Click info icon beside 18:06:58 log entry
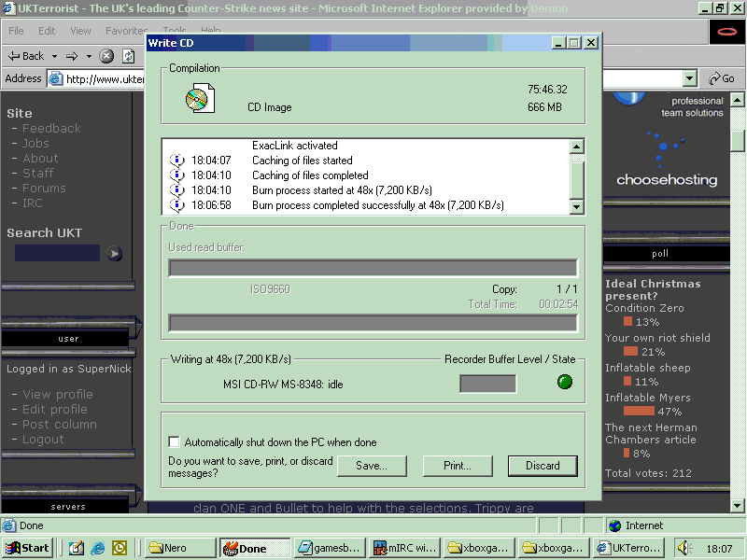Image resolution: width=747 pixels, height=560 pixels. tap(177, 205)
